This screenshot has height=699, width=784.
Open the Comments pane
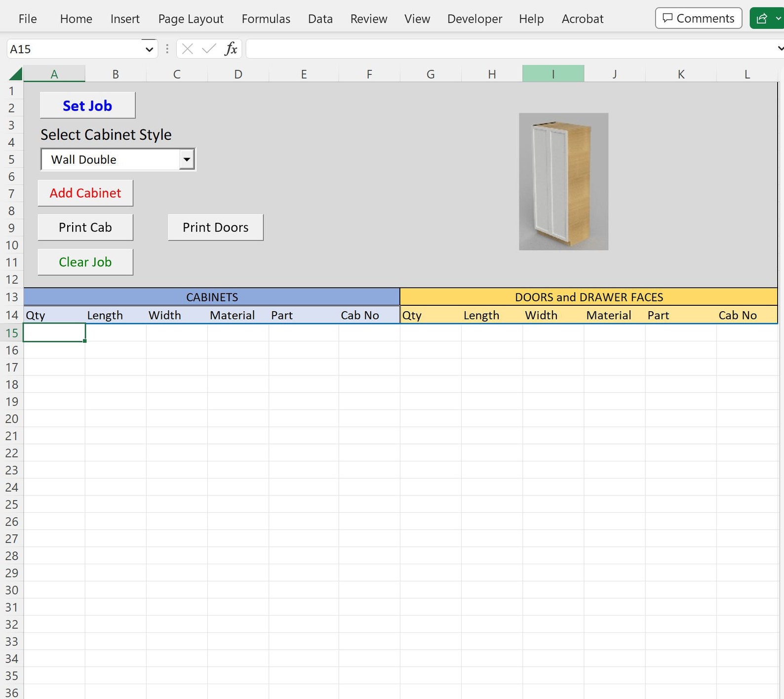pos(699,18)
